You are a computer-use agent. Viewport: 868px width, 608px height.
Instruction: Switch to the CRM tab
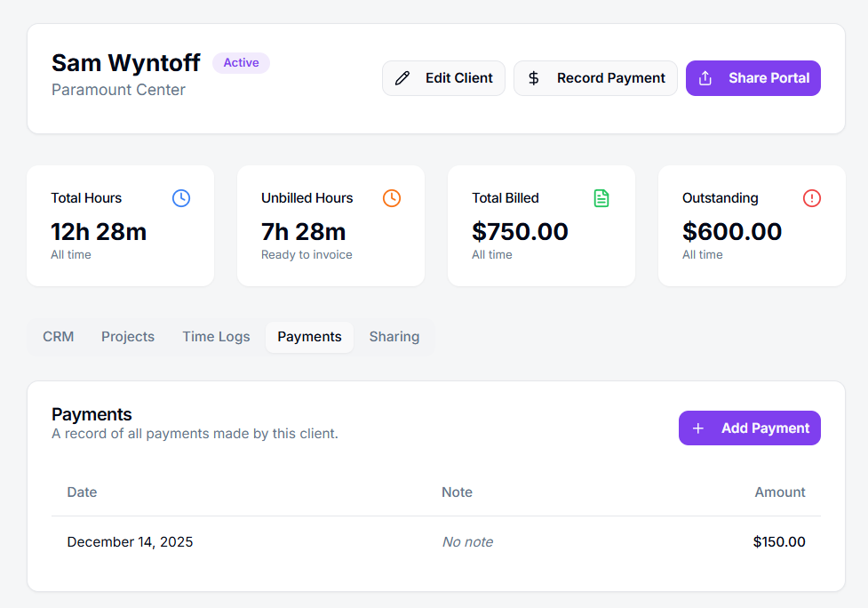point(58,337)
